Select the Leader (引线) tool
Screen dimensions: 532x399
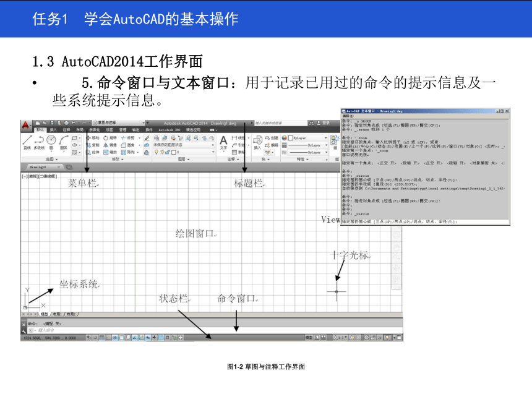click(238, 145)
